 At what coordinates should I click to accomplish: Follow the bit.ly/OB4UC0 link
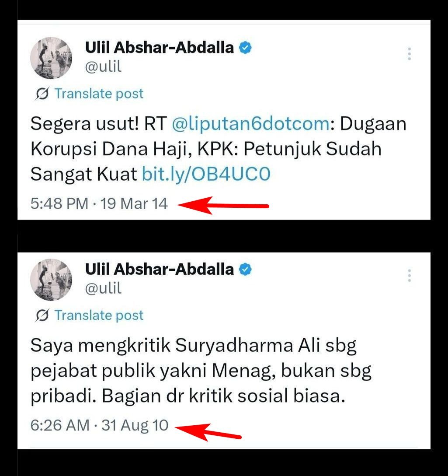coord(206,174)
